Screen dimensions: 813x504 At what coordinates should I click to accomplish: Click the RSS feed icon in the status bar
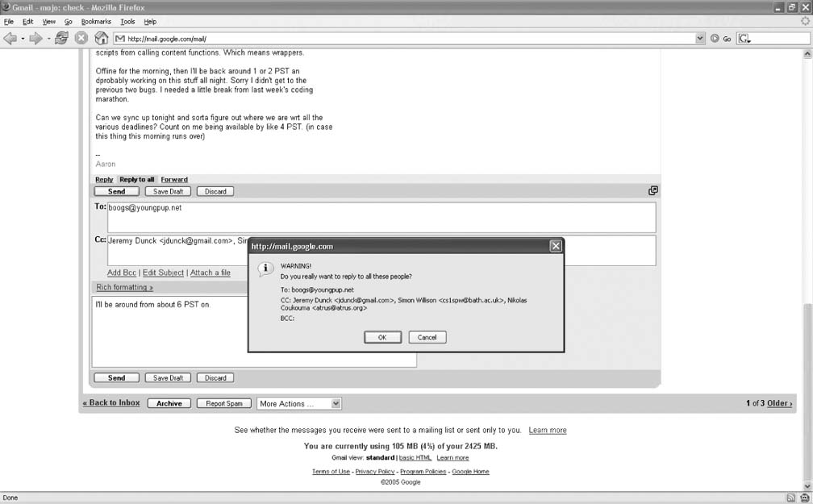click(791, 498)
